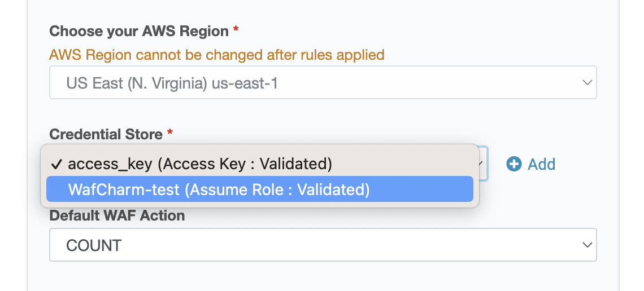The height and width of the screenshot is (291, 644).
Task: Click the Credential Store field label
Action: (x=106, y=134)
